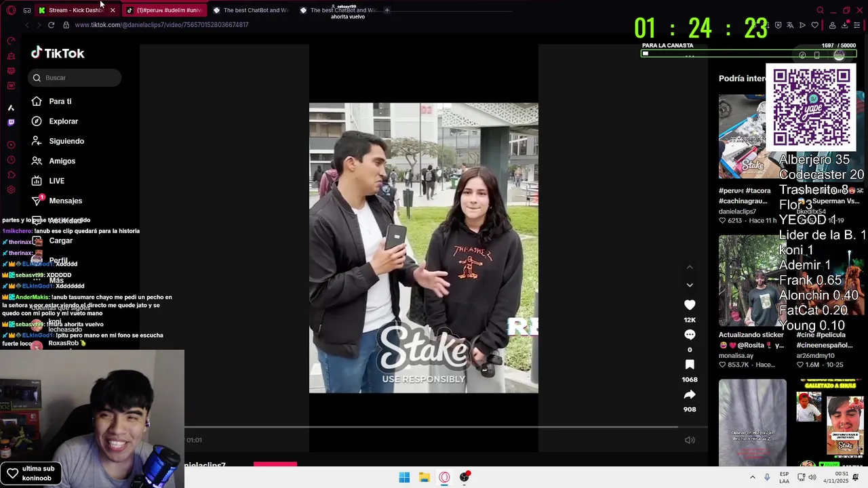The width and height of the screenshot is (868, 488).
Task: Open video comments bubble
Action: 690,335
